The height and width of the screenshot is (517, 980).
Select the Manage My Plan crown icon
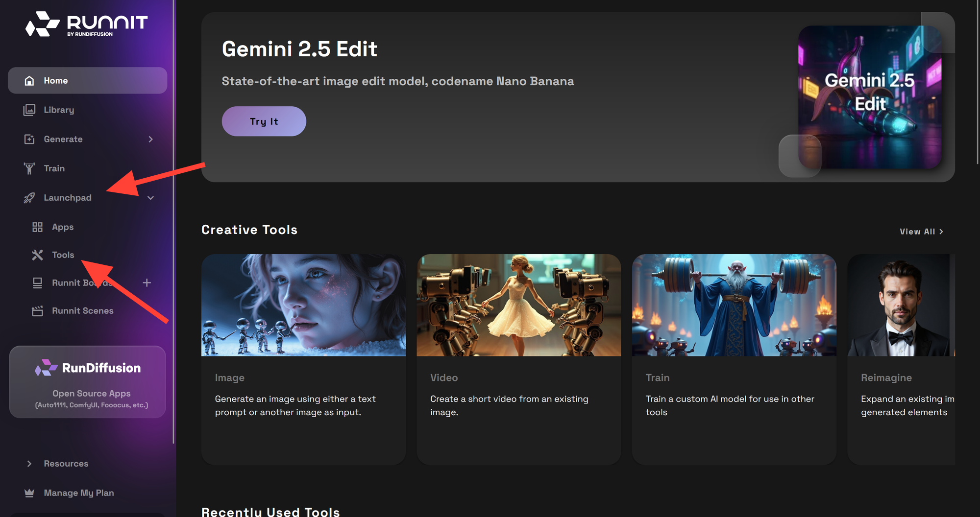point(29,493)
